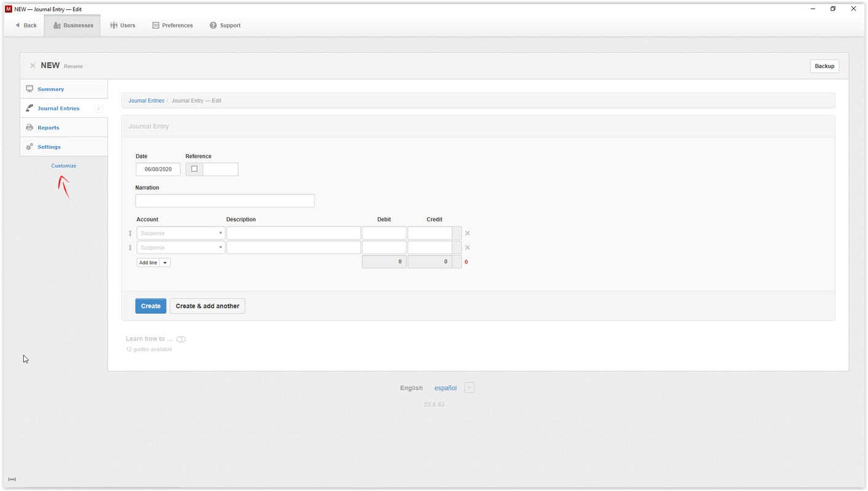
Task: Click the version number 20.6.63
Action: coord(434,405)
